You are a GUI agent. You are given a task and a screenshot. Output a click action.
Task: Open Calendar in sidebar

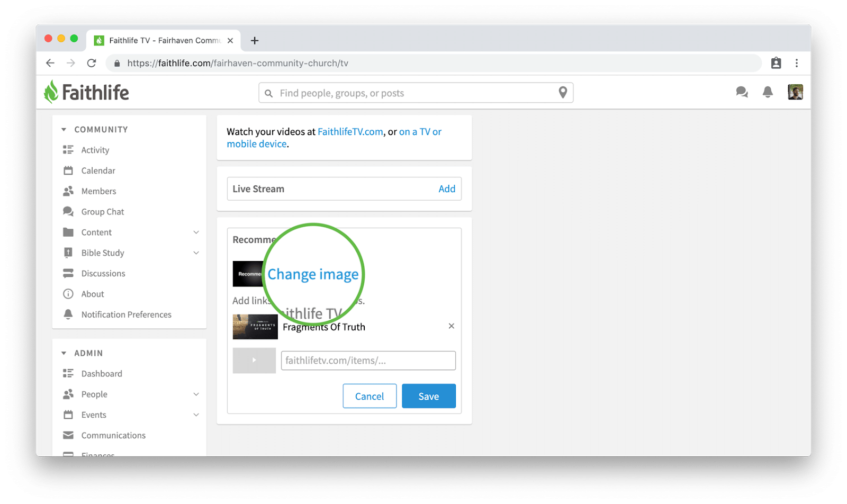pyautogui.click(x=98, y=170)
